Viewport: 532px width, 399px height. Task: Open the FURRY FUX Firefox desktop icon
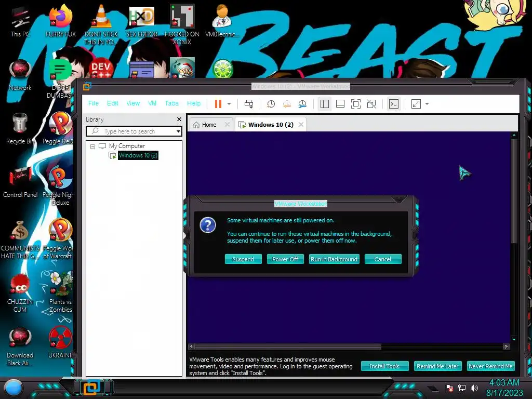61,21
